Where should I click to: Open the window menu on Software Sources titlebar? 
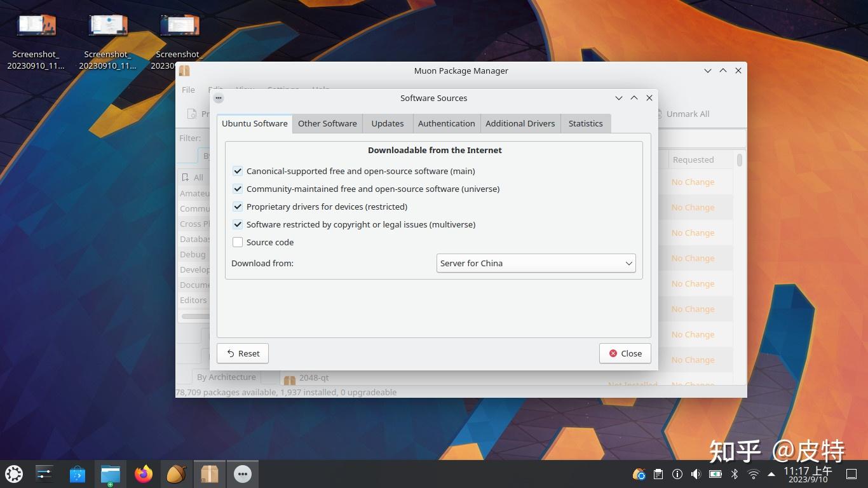click(x=219, y=98)
